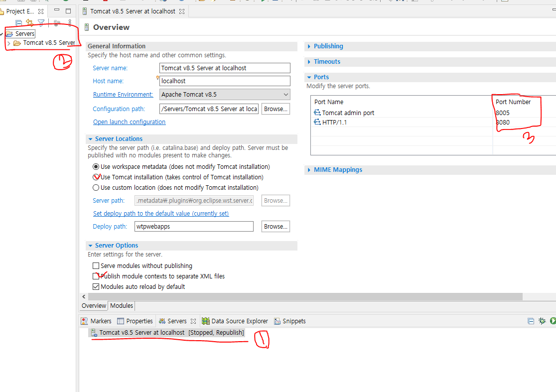
Task: Open the filter funnel icon in Project Explorer
Action: click(41, 23)
